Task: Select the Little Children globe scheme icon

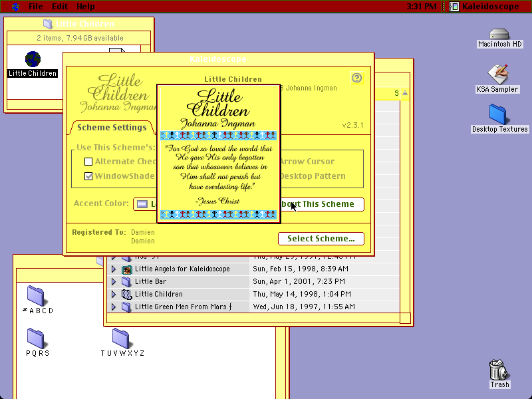Action: (33, 60)
